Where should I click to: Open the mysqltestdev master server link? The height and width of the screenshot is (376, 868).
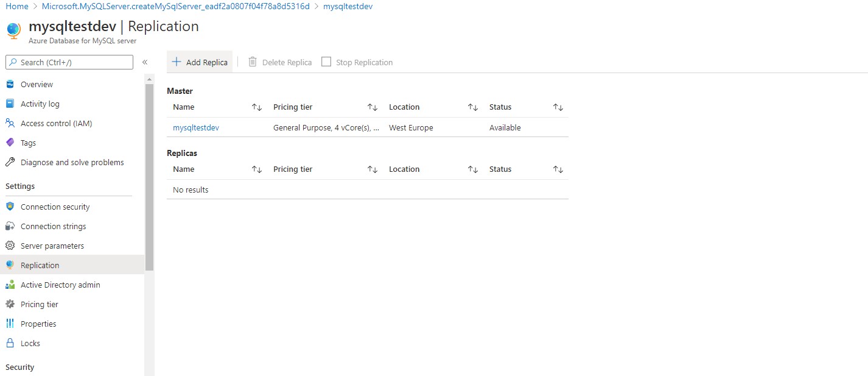(x=195, y=127)
